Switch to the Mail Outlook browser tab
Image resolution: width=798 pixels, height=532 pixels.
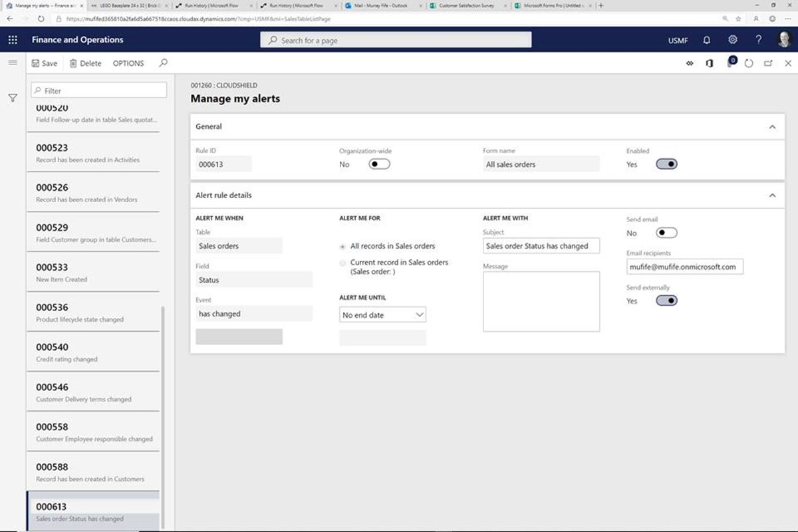coord(380,5)
